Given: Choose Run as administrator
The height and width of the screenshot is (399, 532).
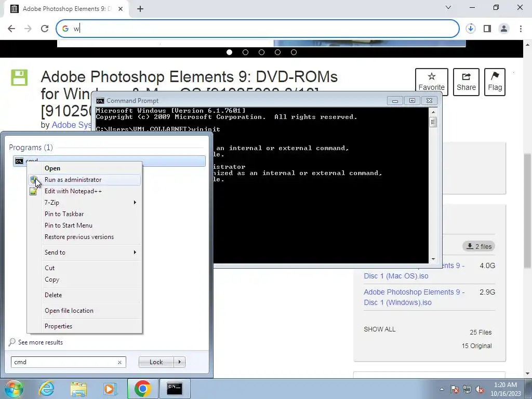Looking at the screenshot, I should point(84,180).
